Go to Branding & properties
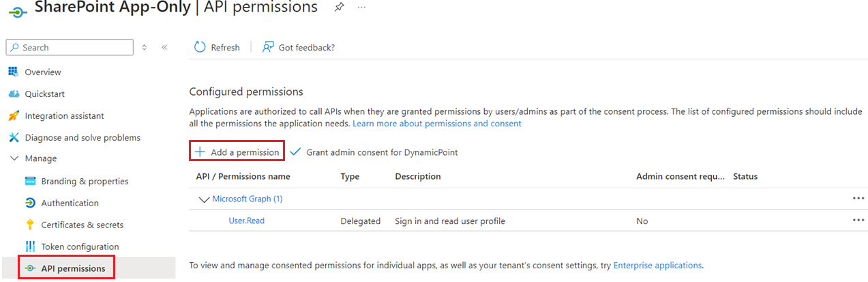Screen dimensions: 868x282 pyautogui.click(x=85, y=182)
